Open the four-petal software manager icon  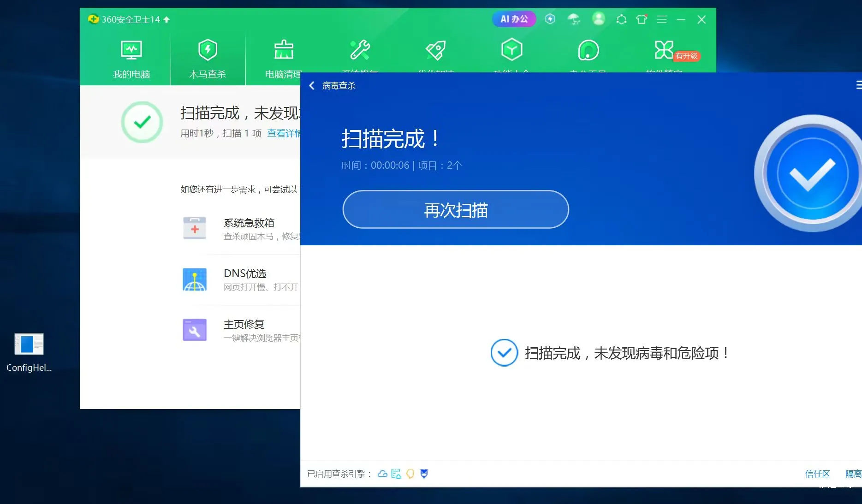point(664,50)
